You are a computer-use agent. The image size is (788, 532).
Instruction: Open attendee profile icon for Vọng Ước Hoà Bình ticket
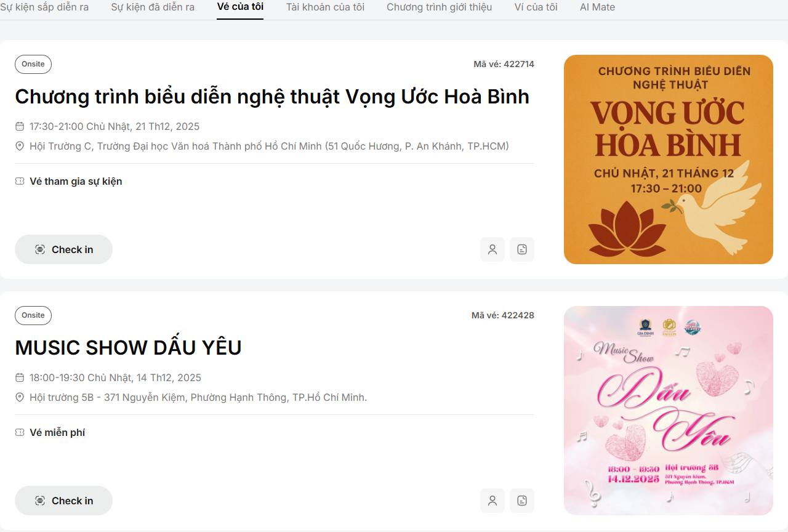point(492,249)
